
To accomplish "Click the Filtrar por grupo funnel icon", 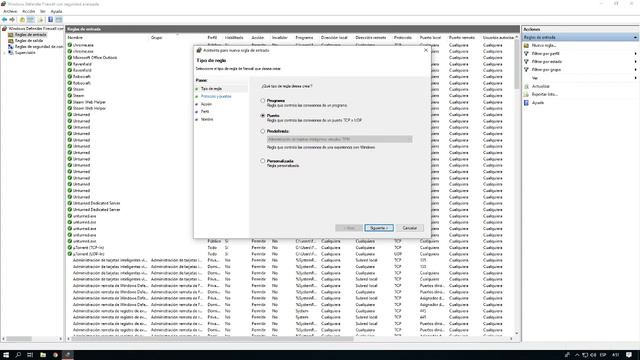I will tap(526, 70).
